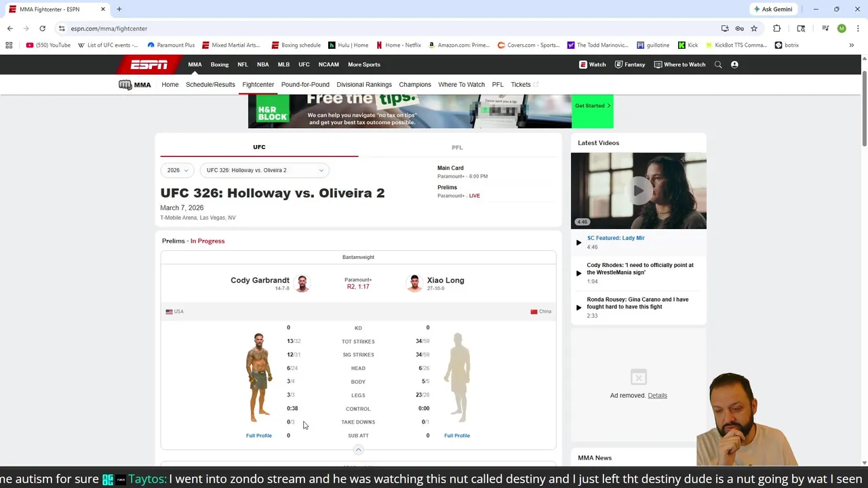Viewport: 868px width, 488px height.
Task: Click the Xiao Long fighter name
Action: 446,281
